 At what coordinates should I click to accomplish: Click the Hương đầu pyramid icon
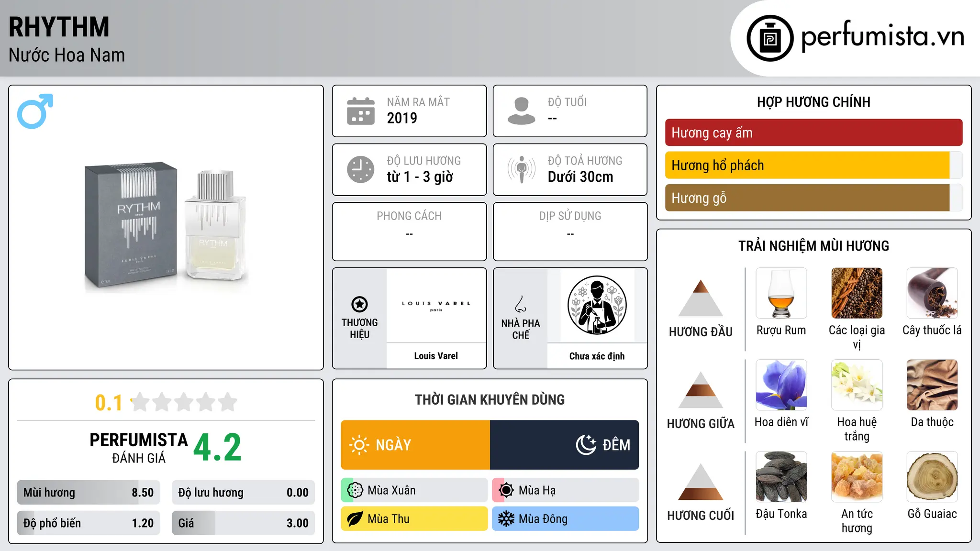pyautogui.click(x=701, y=298)
